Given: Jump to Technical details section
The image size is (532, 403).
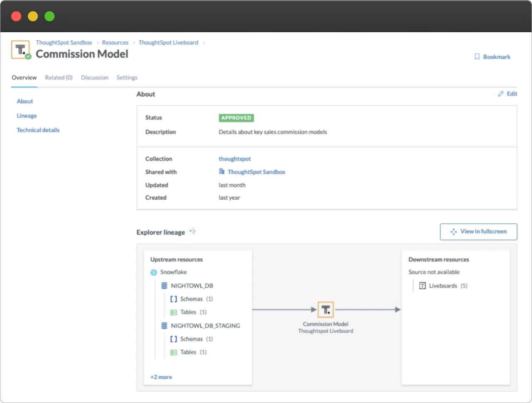Looking at the screenshot, I should 38,130.
